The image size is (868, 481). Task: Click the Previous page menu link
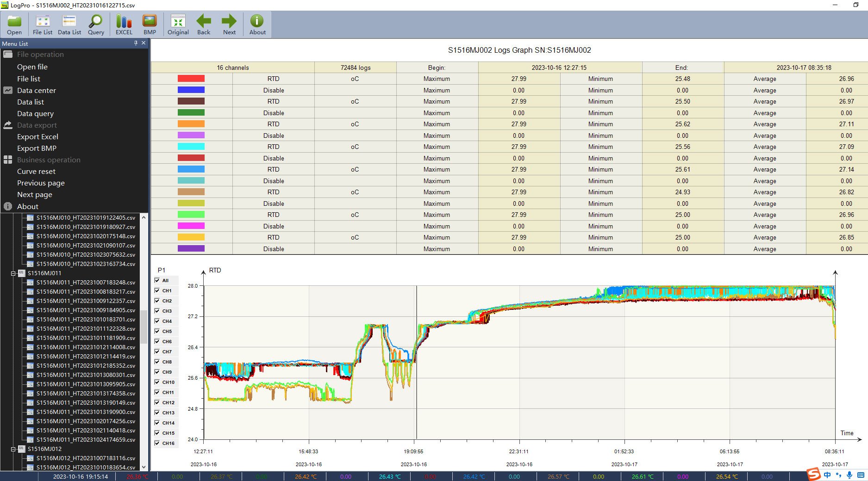click(41, 183)
